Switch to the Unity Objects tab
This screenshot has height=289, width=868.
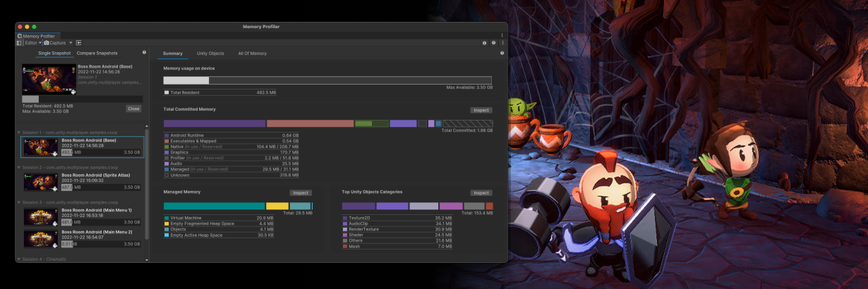pyautogui.click(x=210, y=54)
